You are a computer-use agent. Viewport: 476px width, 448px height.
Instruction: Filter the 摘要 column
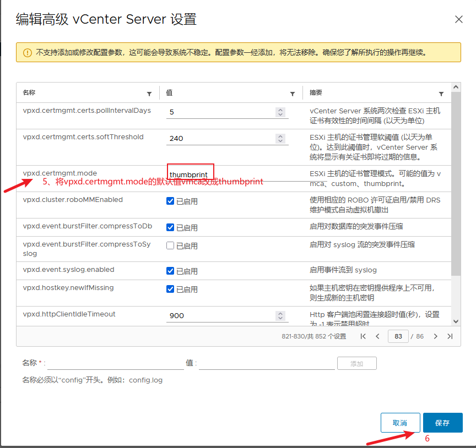(441, 94)
